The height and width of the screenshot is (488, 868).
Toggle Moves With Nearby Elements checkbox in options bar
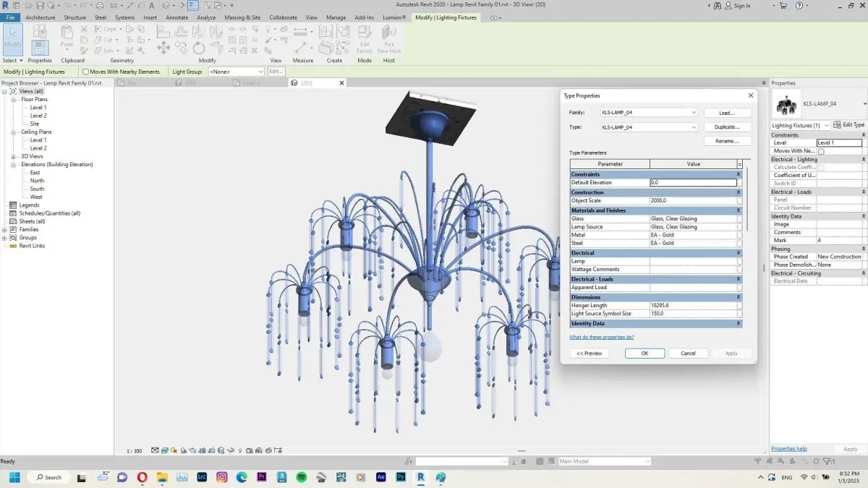pos(86,72)
